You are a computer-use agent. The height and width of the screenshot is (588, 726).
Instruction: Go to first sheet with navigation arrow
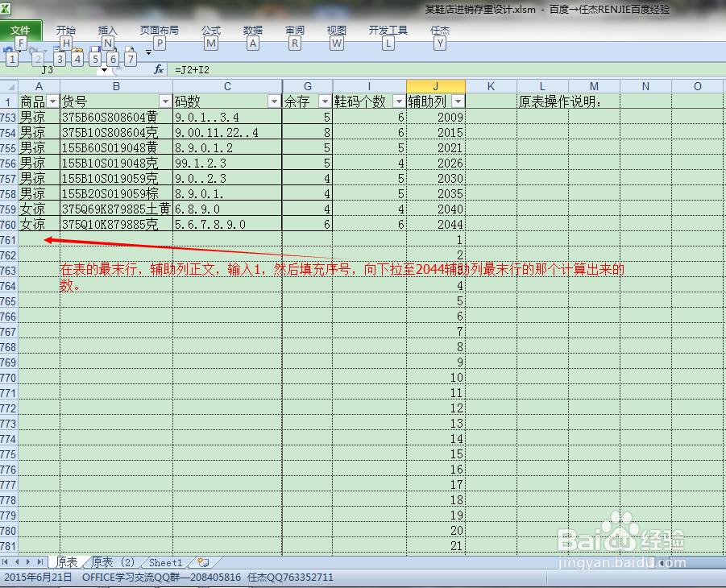point(5,562)
